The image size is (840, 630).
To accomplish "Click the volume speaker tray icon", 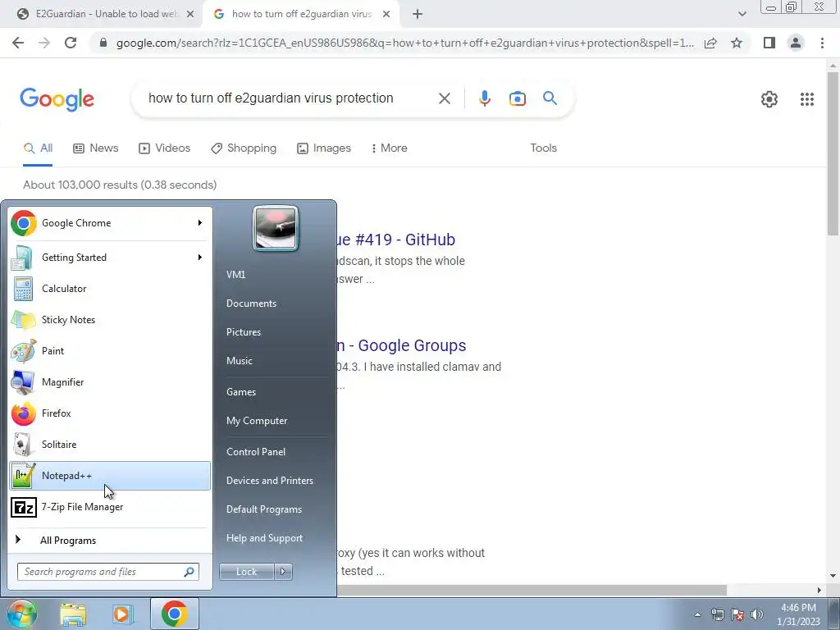I will [756, 614].
